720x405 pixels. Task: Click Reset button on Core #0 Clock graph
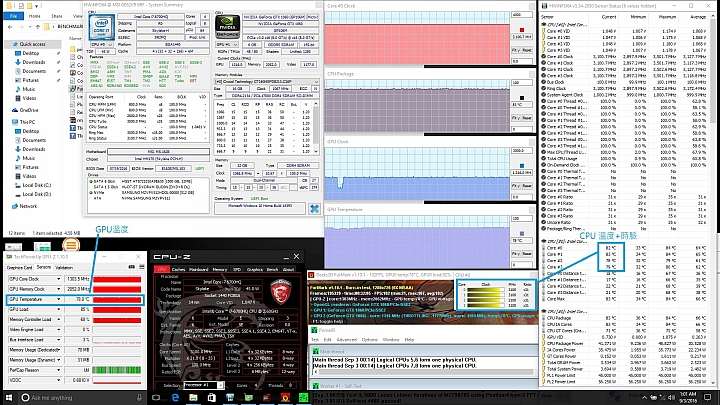click(527, 50)
